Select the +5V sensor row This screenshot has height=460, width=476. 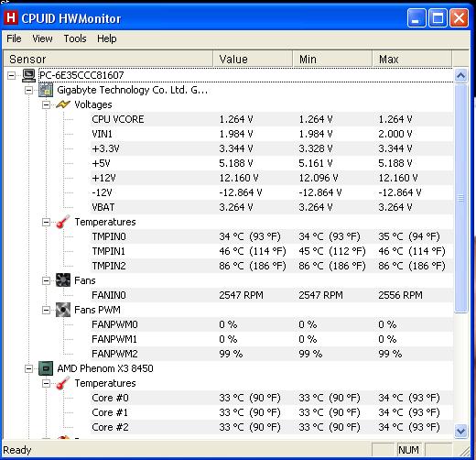pyautogui.click(x=272, y=163)
